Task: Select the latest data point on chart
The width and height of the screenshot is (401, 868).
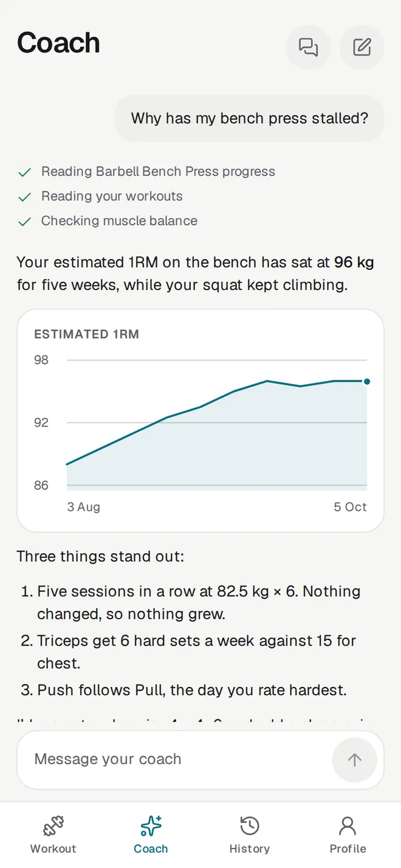Action: [x=367, y=382]
